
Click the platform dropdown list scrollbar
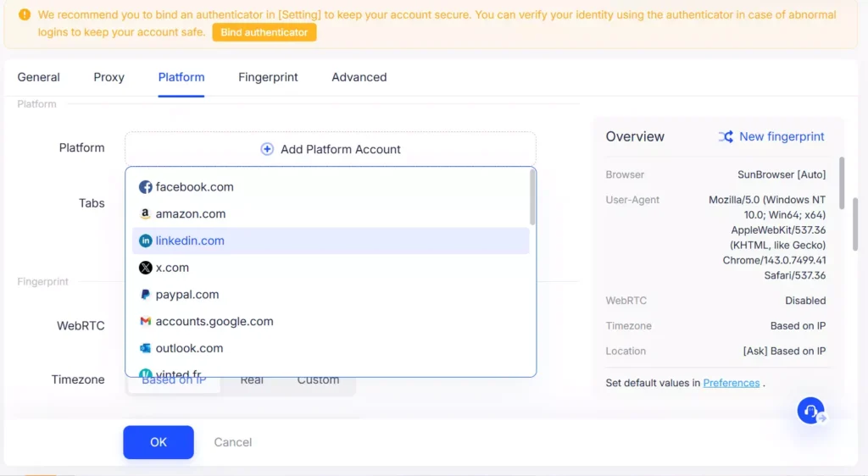coord(532,196)
